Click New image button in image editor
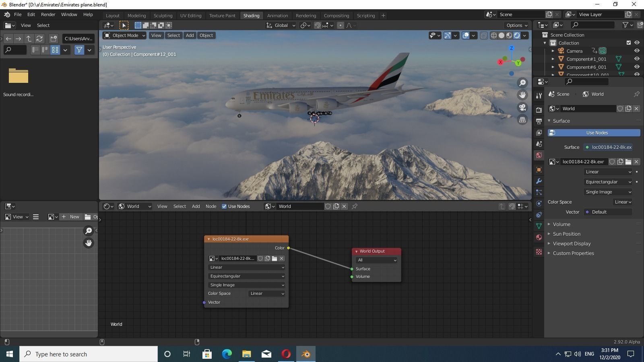This screenshot has height=362, width=644. coord(71,217)
